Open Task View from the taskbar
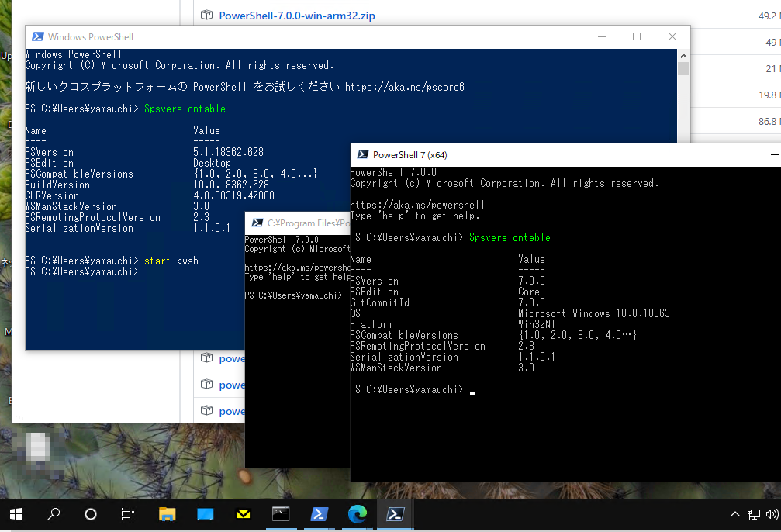 pos(127,513)
